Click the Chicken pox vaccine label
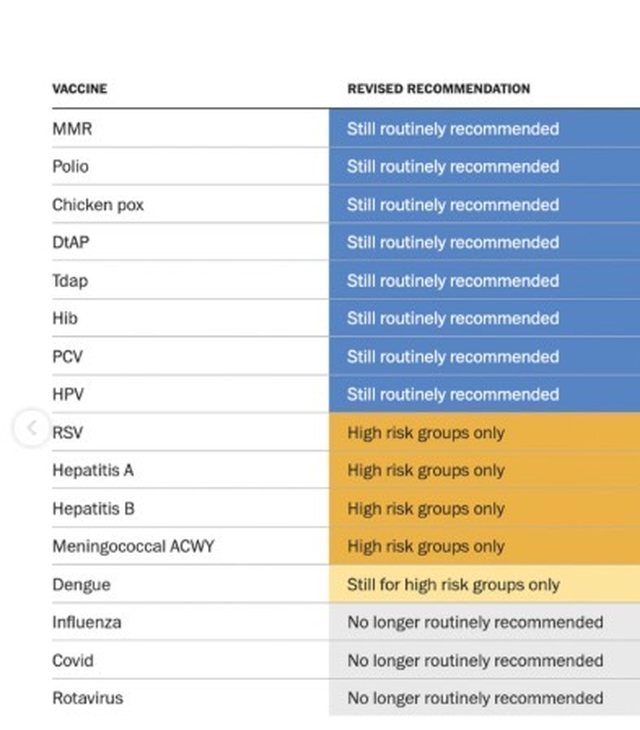640x730 pixels. [x=98, y=205]
